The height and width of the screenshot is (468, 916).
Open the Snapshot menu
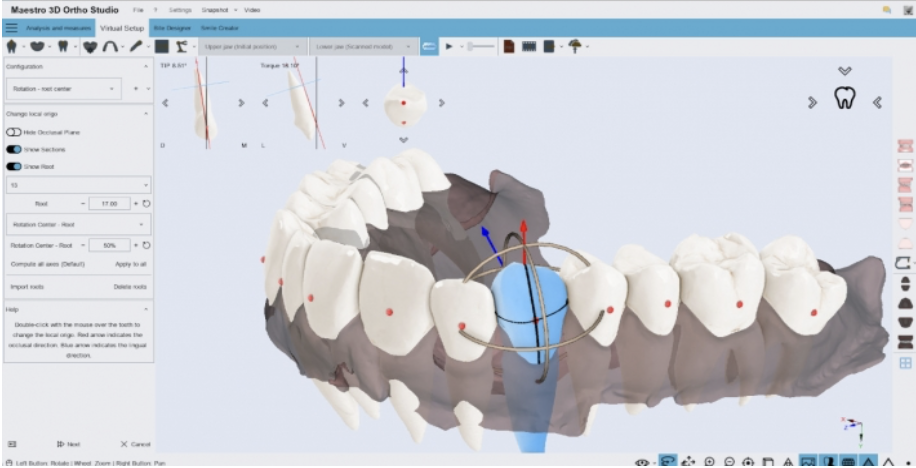[212, 9]
